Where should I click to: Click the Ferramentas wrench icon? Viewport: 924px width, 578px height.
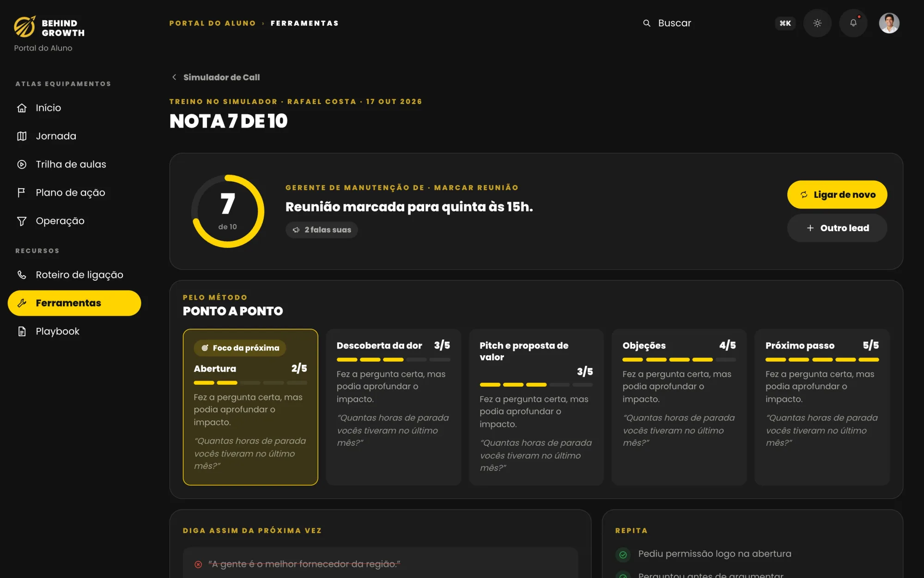pyautogui.click(x=22, y=303)
